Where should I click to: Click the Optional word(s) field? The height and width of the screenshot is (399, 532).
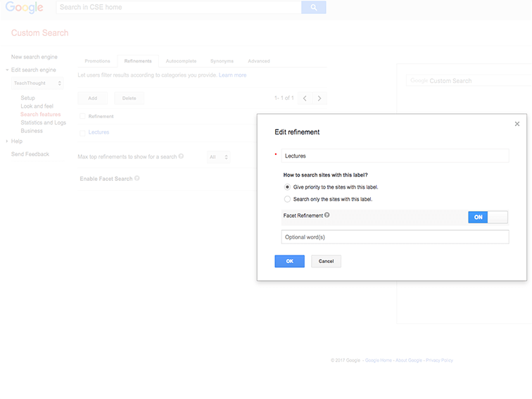coord(394,237)
